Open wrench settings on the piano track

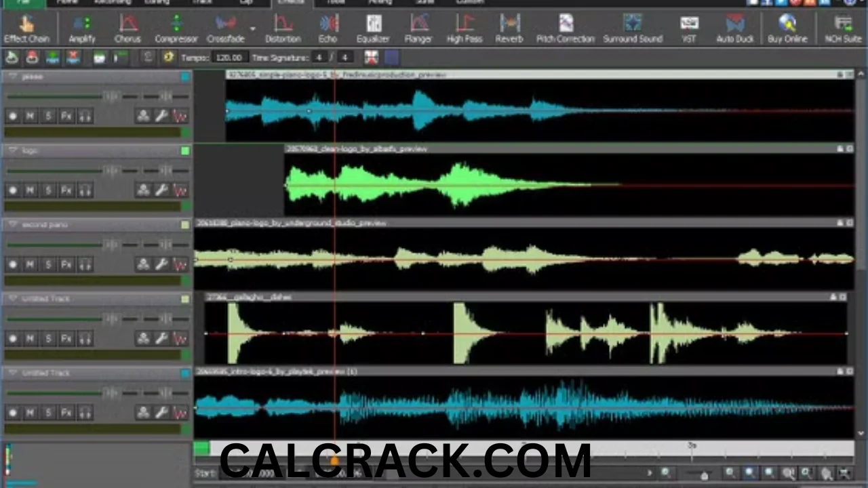[161, 116]
